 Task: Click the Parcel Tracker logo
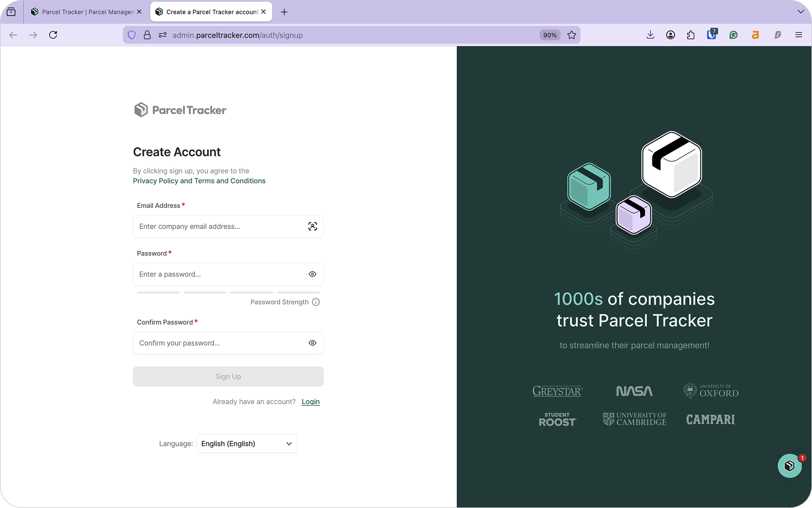(x=180, y=110)
